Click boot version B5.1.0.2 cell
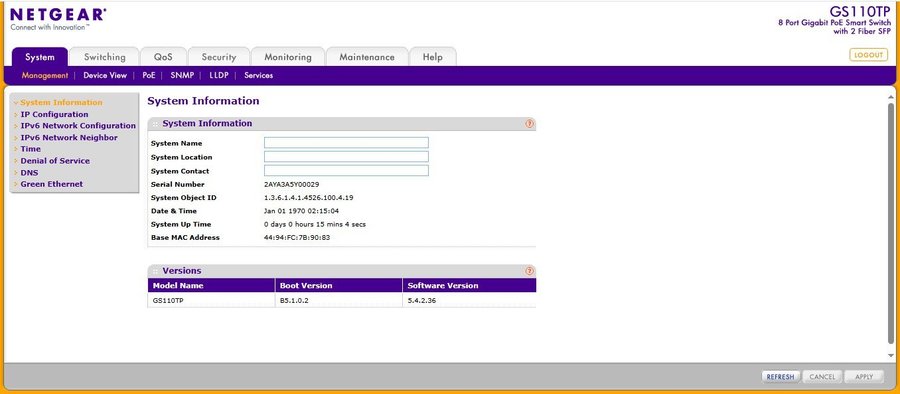Image resolution: width=900 pixels, height=394 pixels. [x=339, y=300]
